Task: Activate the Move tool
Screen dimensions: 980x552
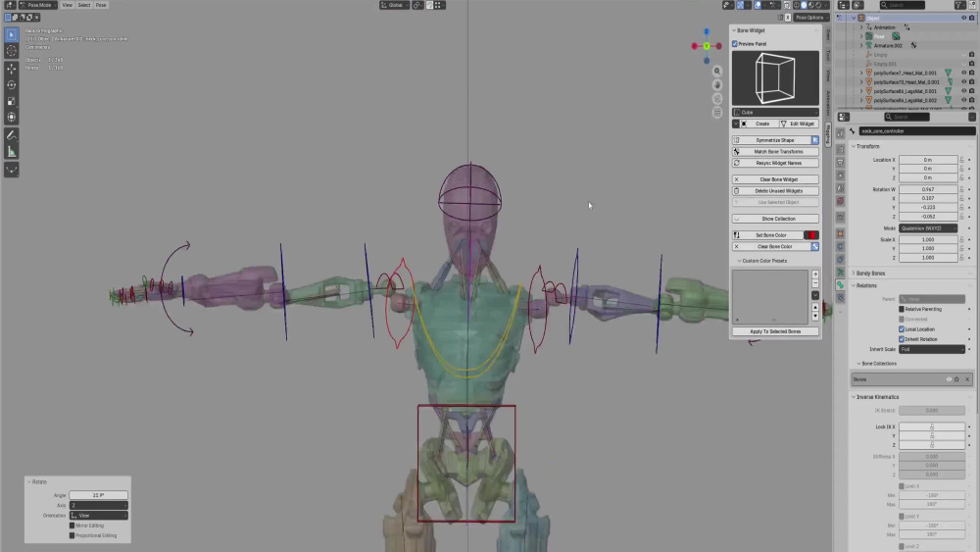Action: pyautogui.click(x=11, y=69)
